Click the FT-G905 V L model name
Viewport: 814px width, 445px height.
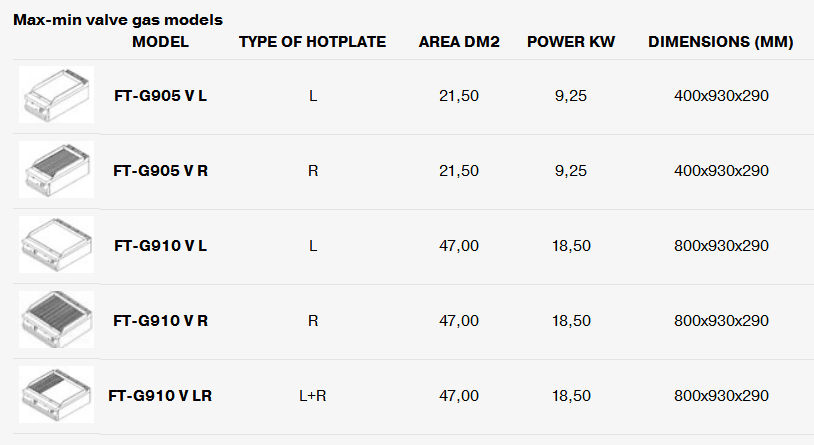tap(160, 96)
